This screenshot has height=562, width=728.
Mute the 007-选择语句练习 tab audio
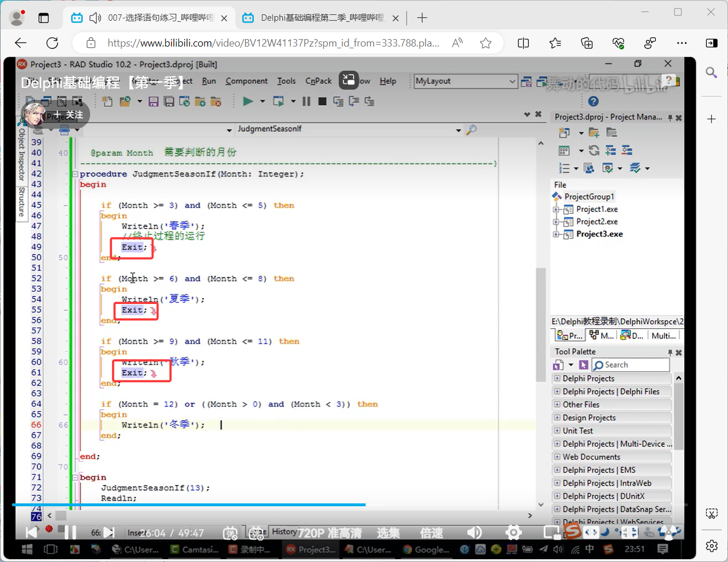95,18
